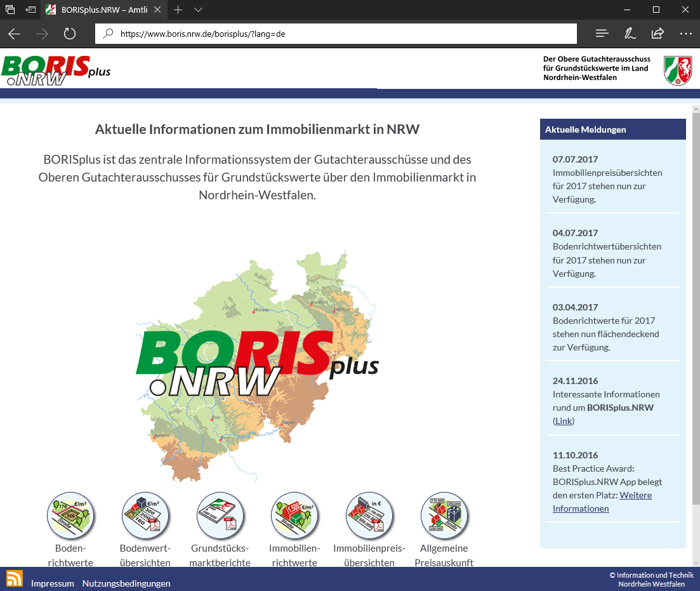The image size is (700, 591).
Task: Click the set tabs aside icon
Action: pos(30,10)
